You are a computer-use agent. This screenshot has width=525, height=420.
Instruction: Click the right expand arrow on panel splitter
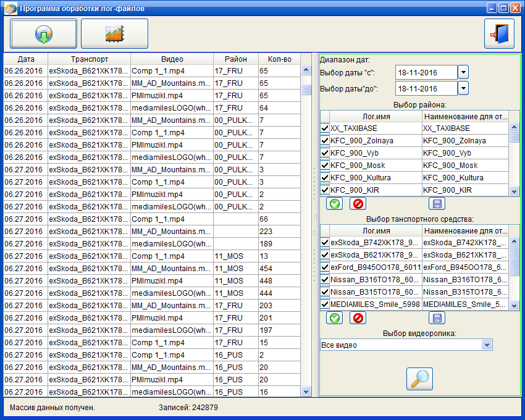click(x=315, y=233)
